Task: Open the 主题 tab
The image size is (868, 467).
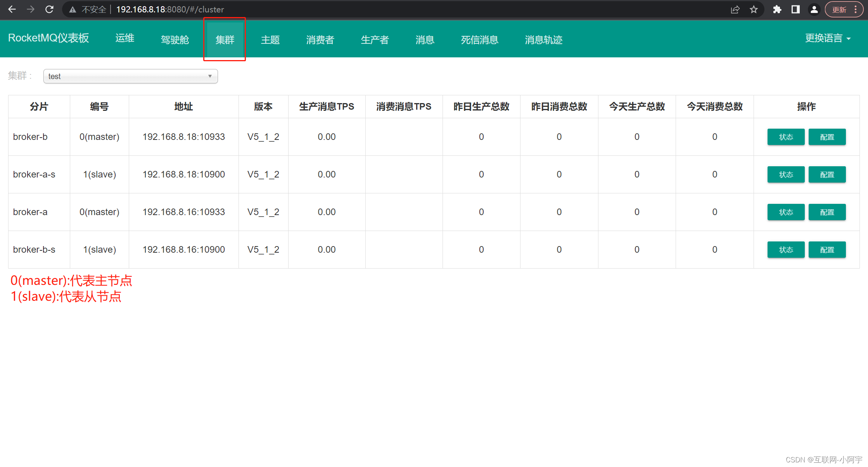Action: [x=270, y=40]
